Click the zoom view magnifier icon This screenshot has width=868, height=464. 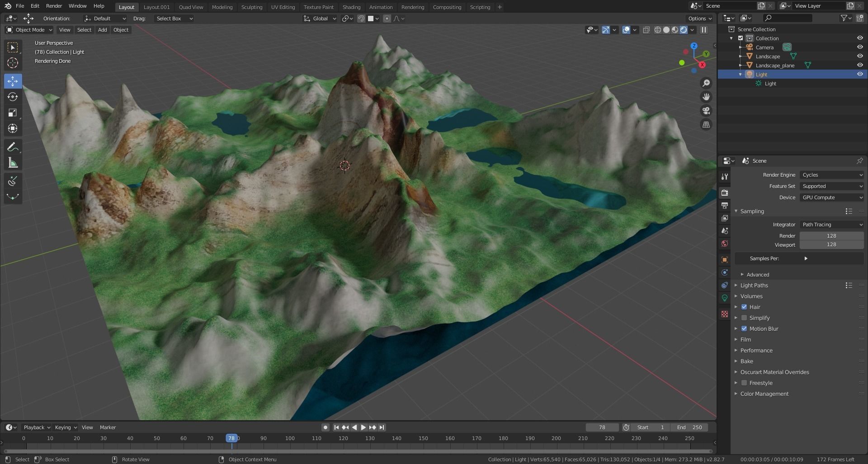pos(706,83)
